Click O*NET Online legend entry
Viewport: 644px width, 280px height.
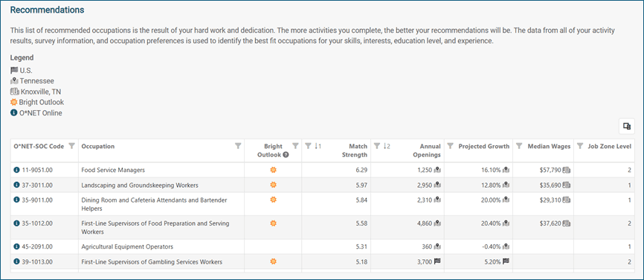36,113
